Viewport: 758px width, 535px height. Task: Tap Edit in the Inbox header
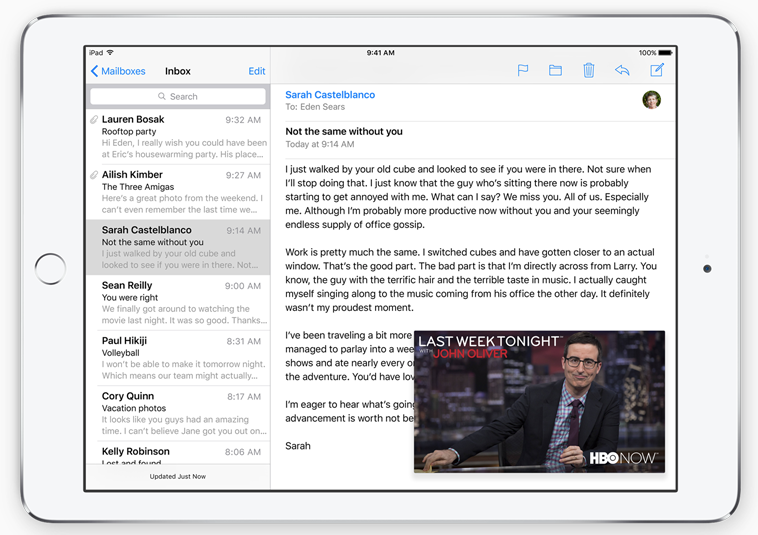tap(257, 72)
